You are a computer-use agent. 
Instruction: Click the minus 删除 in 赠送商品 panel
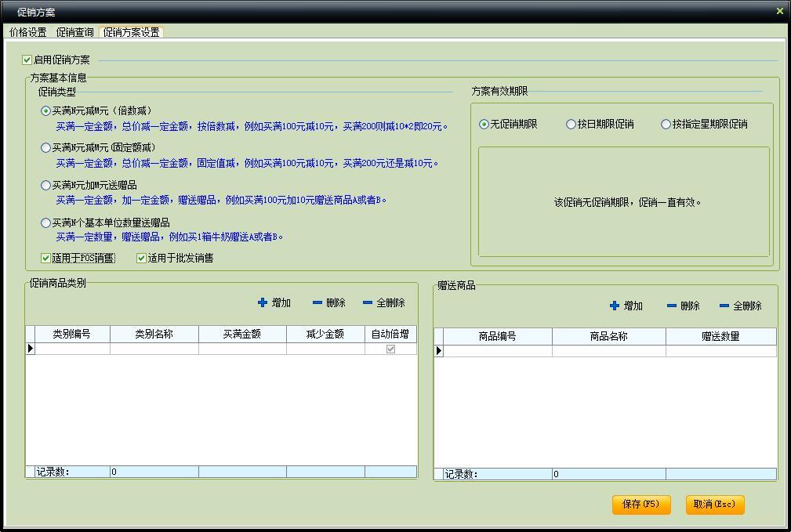[683, 306]
